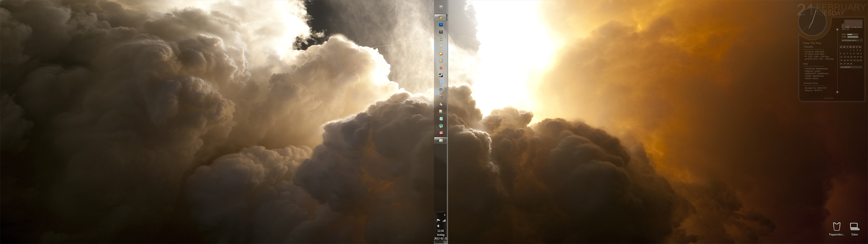
Task: Open the red-orange round icon on the taskbar
Action: tap(441, 68)
